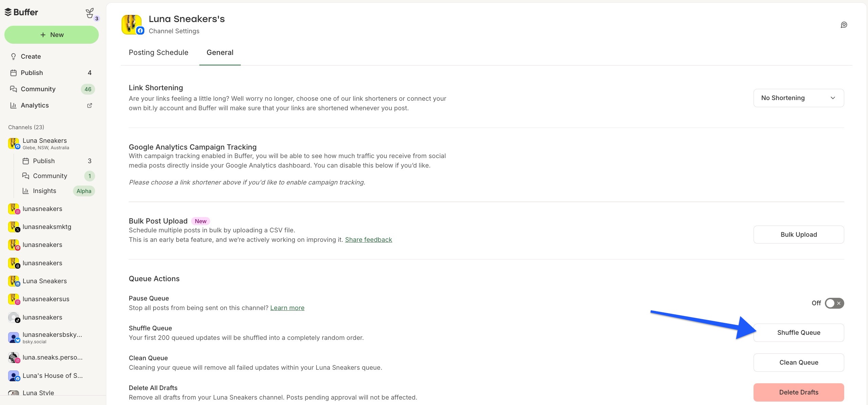Open Analytics via its external-link icon
The image size is (868, 405).
coord(89,105)
